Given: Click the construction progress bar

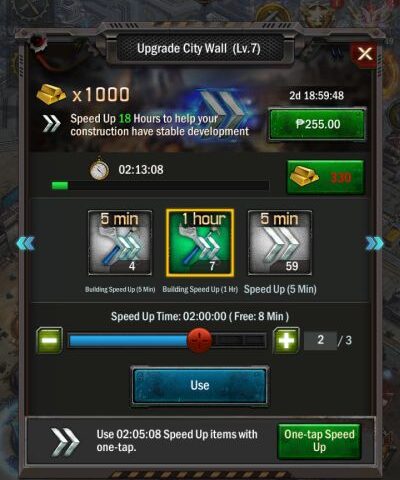Looking at the screenshot, I should 160,185.
